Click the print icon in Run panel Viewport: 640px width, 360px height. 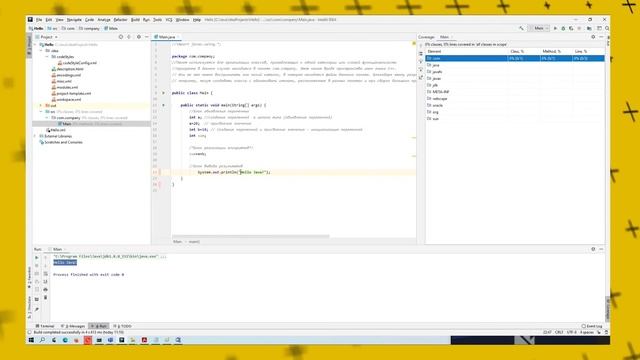point(45,289)
